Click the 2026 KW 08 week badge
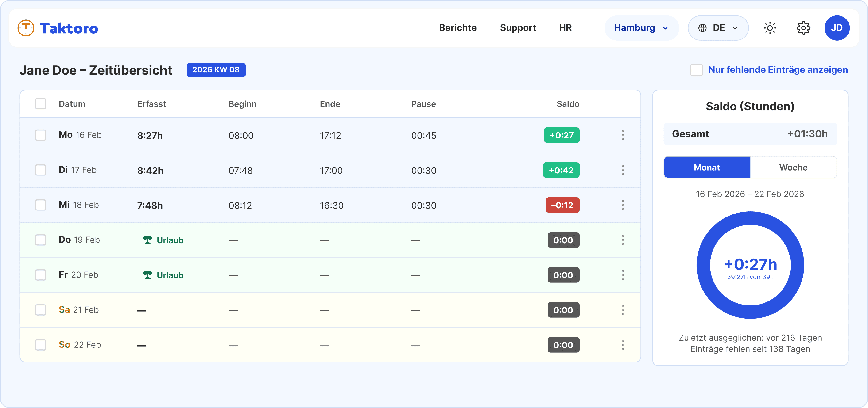This screenshot has width=868, height=408. click(x=216, y=70)
